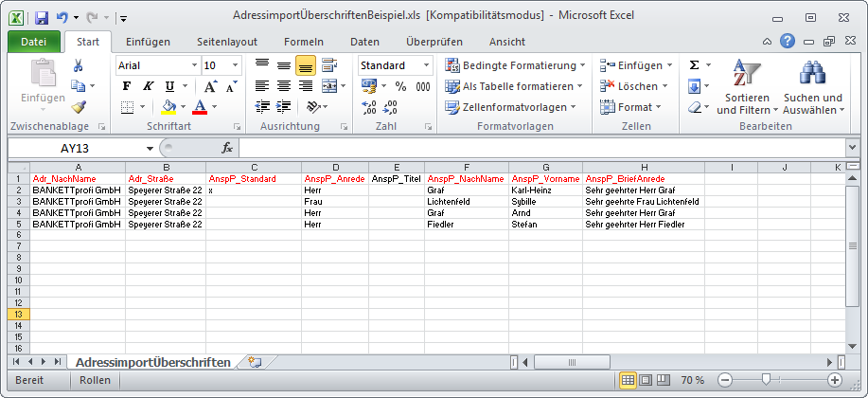
Task: Insert function via fx icon
Action: click(227, 148)
